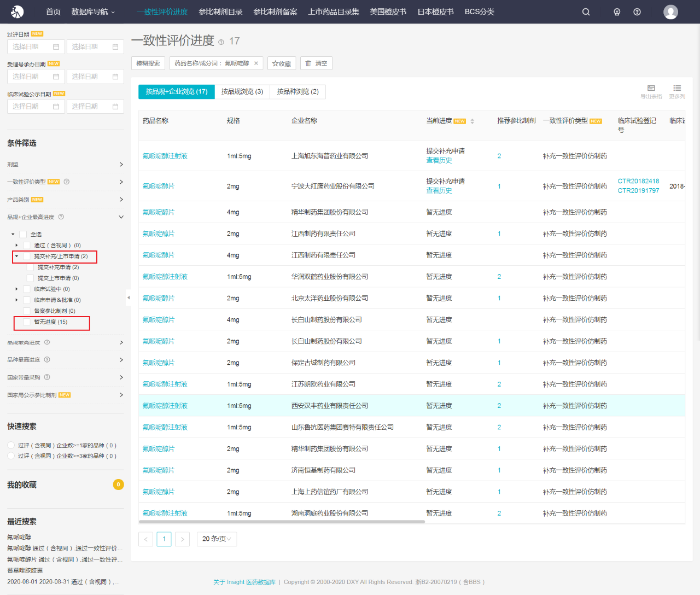Check 临床试验中 (0) filter
Screen dimensions: 700x595
[27, 289]
